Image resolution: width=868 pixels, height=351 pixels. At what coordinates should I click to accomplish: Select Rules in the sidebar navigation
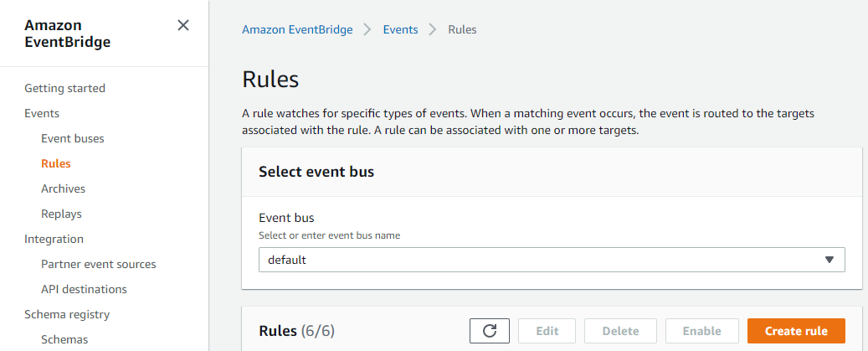tap(56, 163)
